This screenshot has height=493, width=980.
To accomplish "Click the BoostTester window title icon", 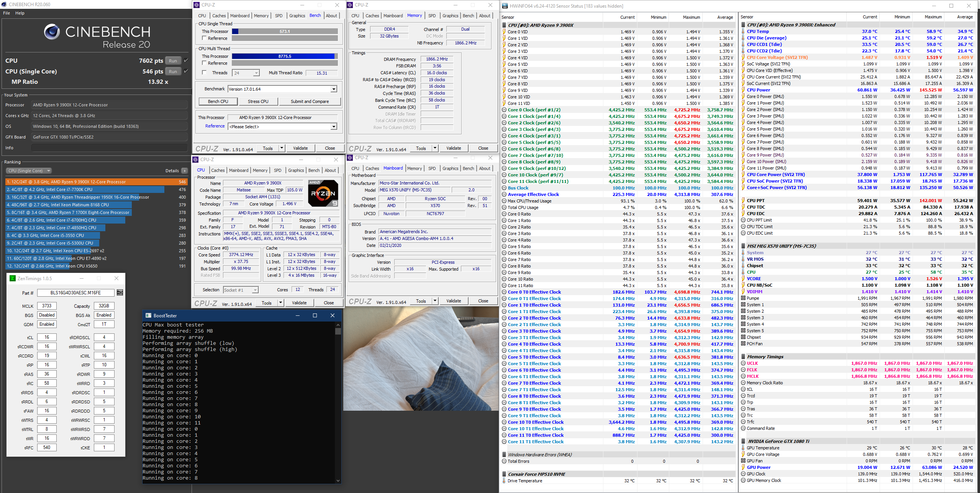I will (148, 315).
